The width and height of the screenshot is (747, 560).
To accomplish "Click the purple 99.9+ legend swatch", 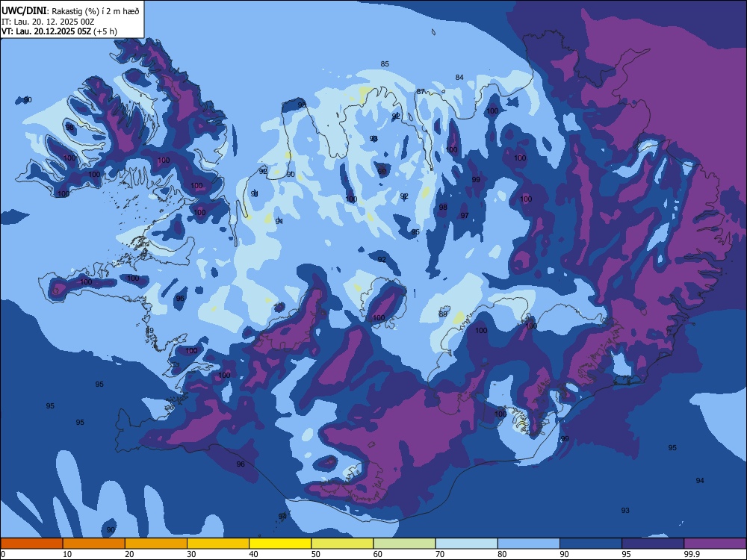I will pos(715,544).
